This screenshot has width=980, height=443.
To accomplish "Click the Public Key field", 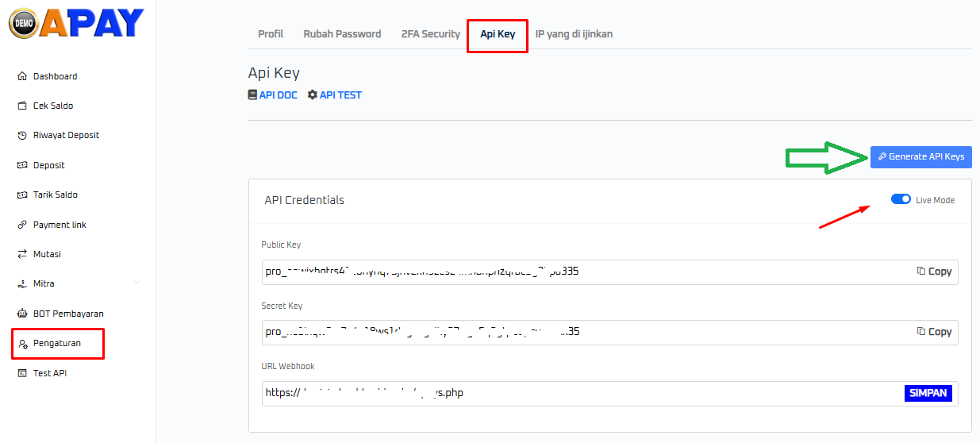I will tap(609, 272).
